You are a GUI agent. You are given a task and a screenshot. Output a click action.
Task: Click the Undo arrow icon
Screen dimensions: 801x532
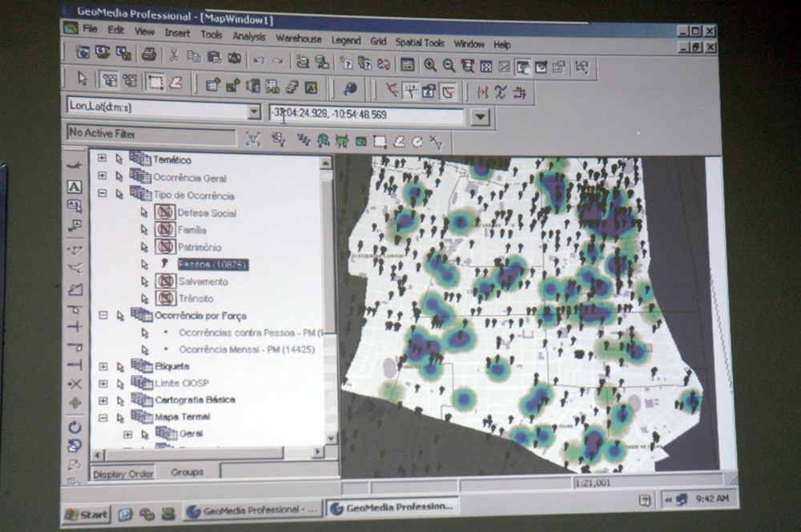pyautogui.click(x=259, y=60)
